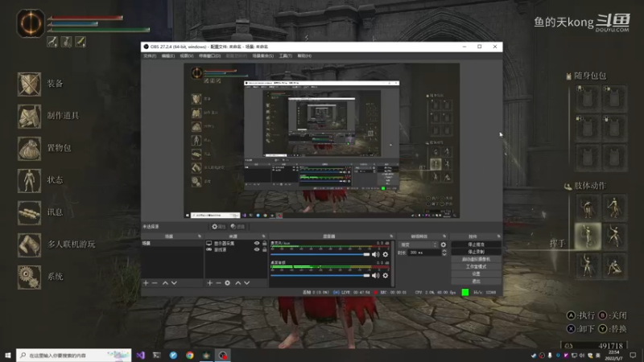Image resolution: width=644 pixels, height=362 pixels.
Task: Hide the game source (游戏源)
Action: 257,249
